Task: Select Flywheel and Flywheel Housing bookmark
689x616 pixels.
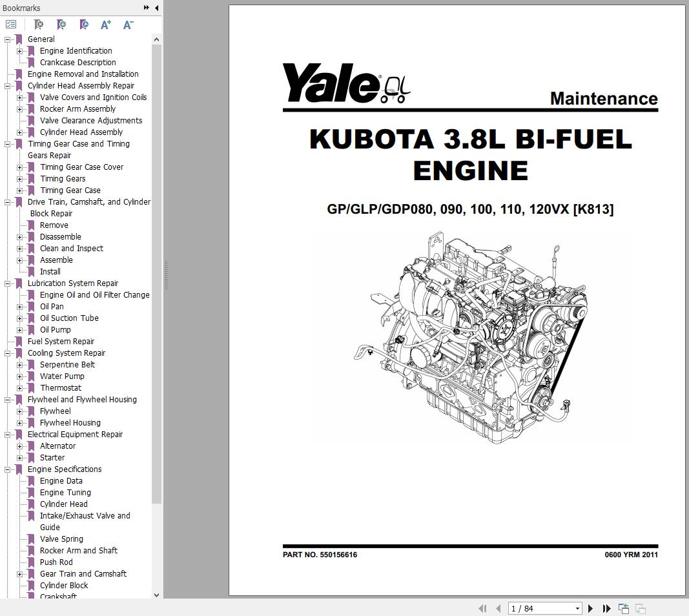Action: point(82,400)
